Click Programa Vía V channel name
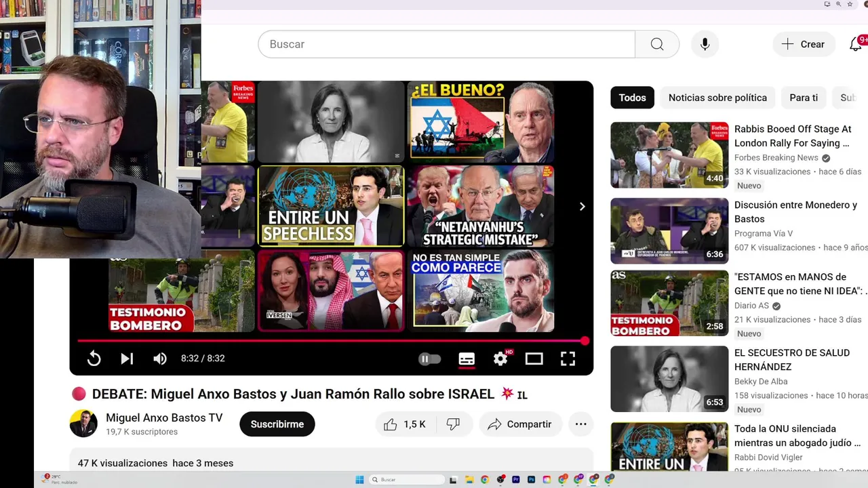This screenshot has height=488, width=868. 764,234
